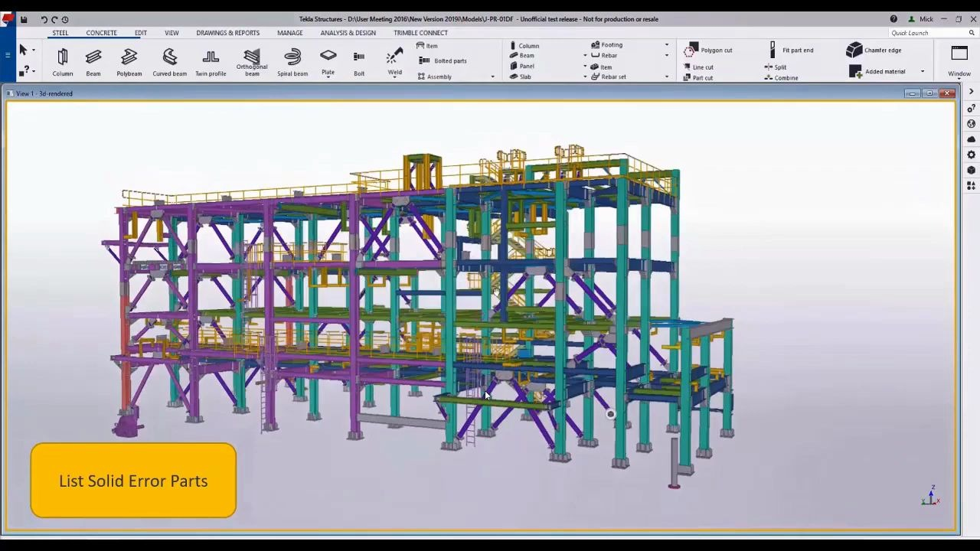This screenshot has width=980, height=551.
Task: Open the Footing dropdown arrow
Action: 666,45
